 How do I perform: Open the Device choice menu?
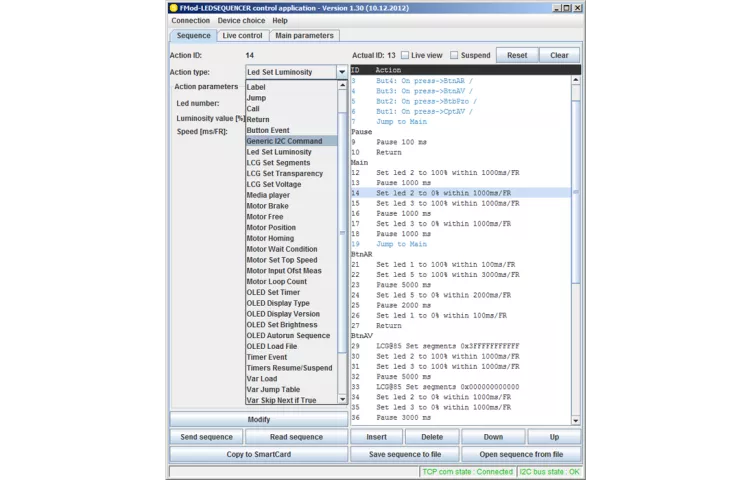tap(241, 20)
